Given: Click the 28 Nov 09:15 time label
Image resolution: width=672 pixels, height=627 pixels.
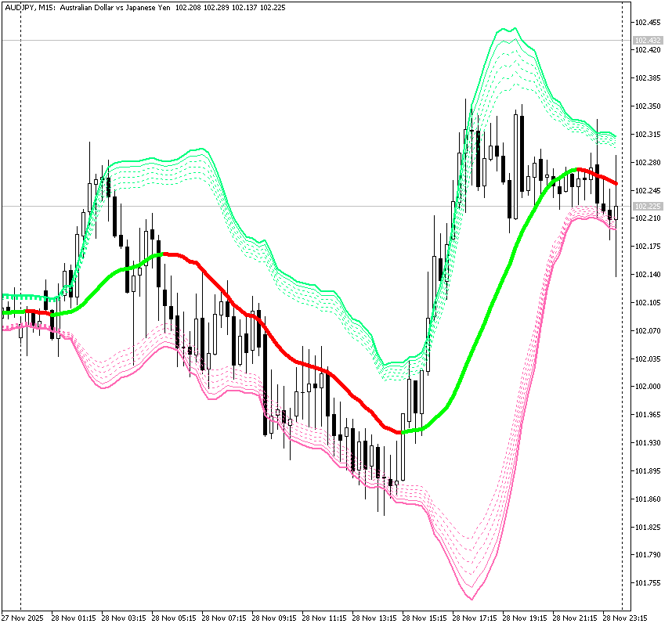Looking at the screenshot, I should click(274, 618).
